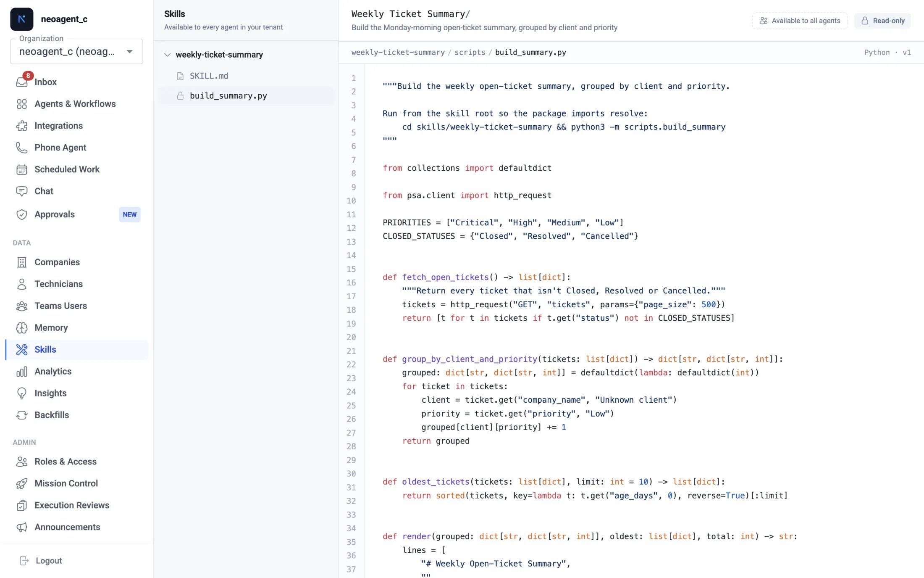Click the weekly-ticket-summary folder name
This screenshot has width=924, height=578.
[x=219, y=55]
